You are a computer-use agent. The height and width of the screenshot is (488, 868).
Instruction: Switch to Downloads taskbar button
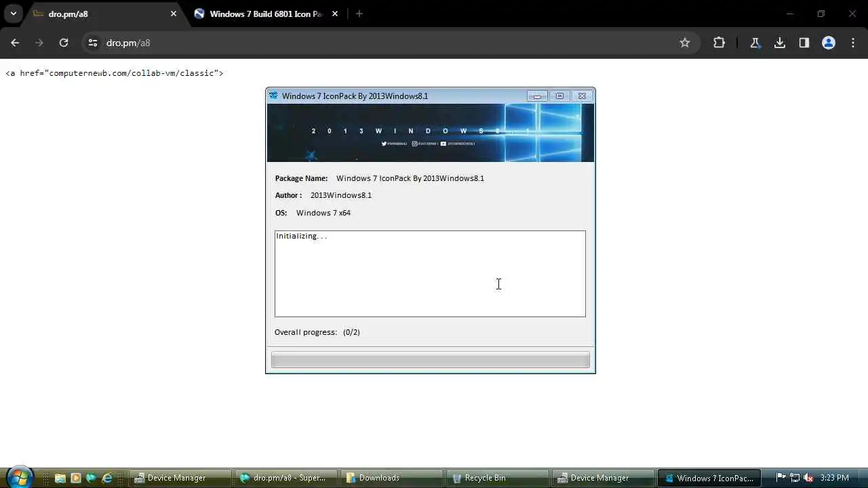[392, 478]
